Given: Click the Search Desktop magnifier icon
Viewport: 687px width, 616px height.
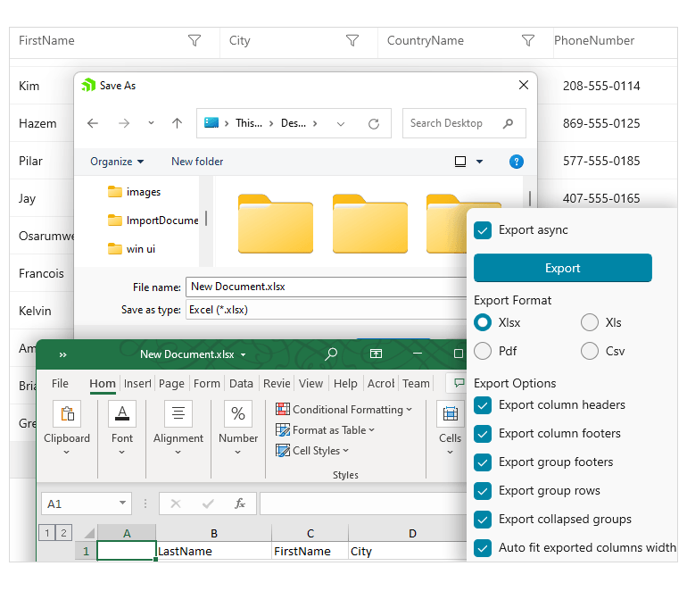Looking at the screenshot, I should click(508, 123).
